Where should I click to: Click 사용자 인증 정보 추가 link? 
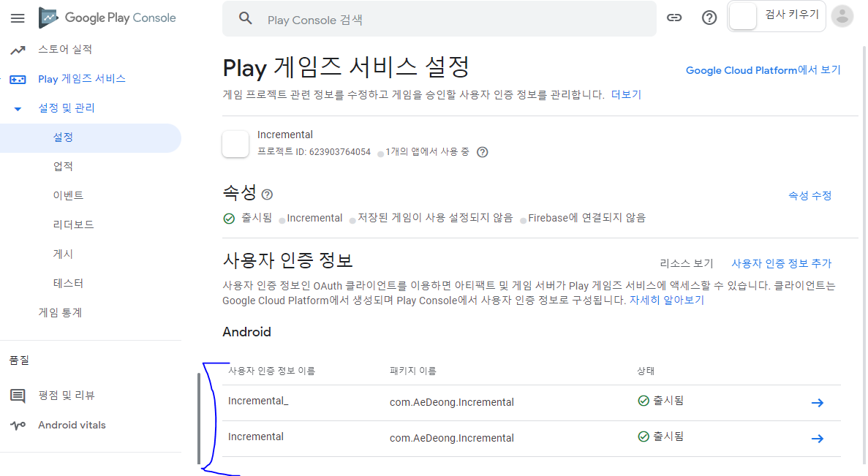pyautogui.click(x=781, y=263)
